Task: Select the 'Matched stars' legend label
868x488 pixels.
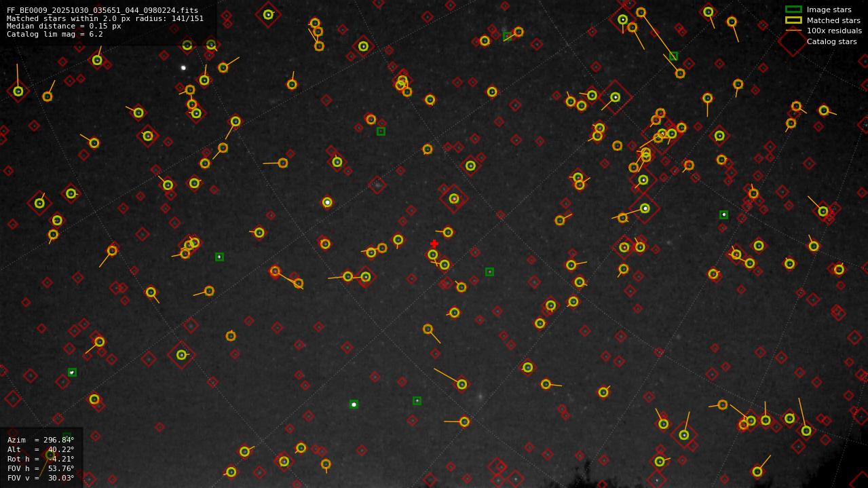Action: [x=833, y=20]
